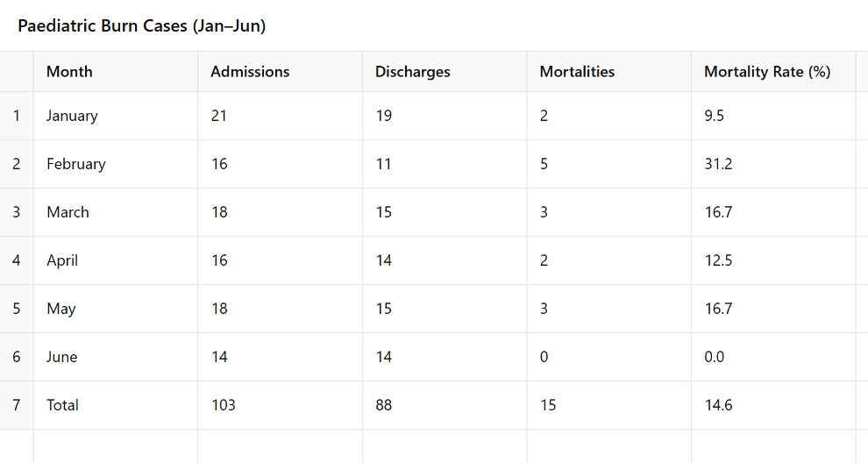
Task: Select the Mortality Rate (%) column header
Action: point(773,71)
